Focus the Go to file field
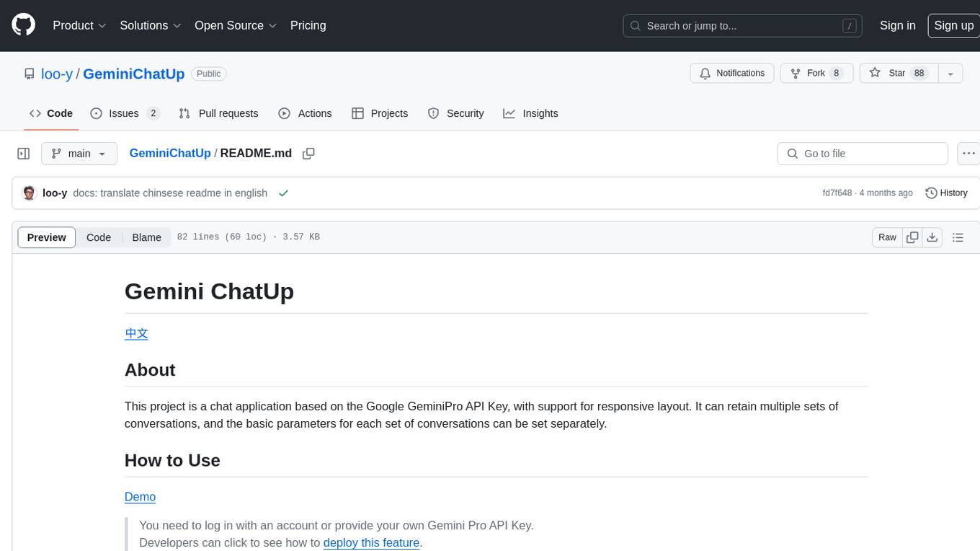The width and height of the screenshot is (980, 551). tap(863, 154)
